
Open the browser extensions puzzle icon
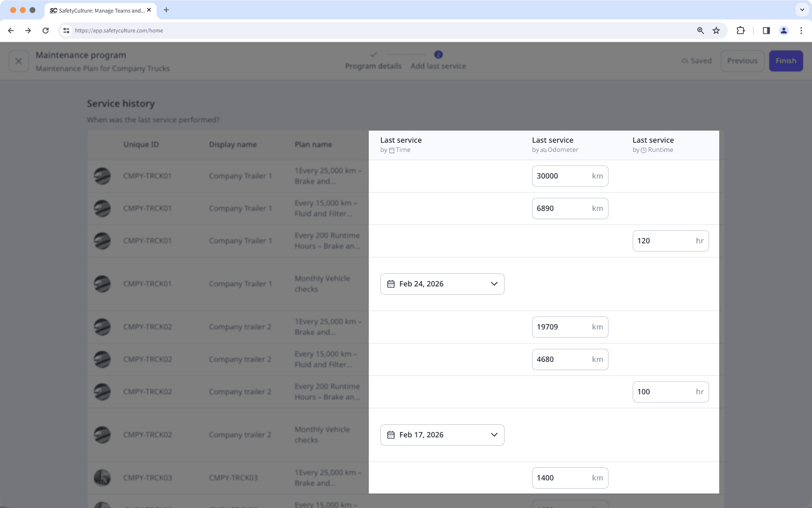point(740,30)
